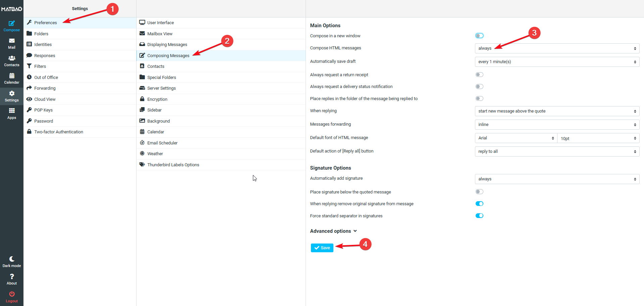
Task: Toggle Compose in a new window
Action: [x=479, y=36]
